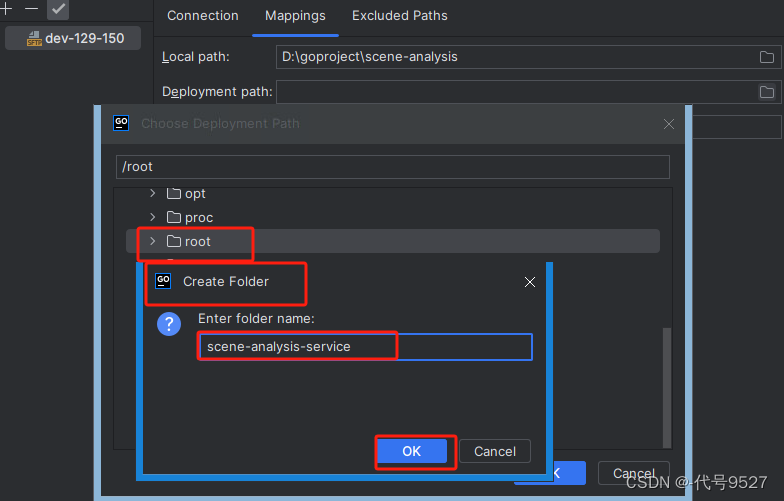This screenshot has height=501, width=784.
Task: Add a new server with plus icon
Action: pos(6,8)
